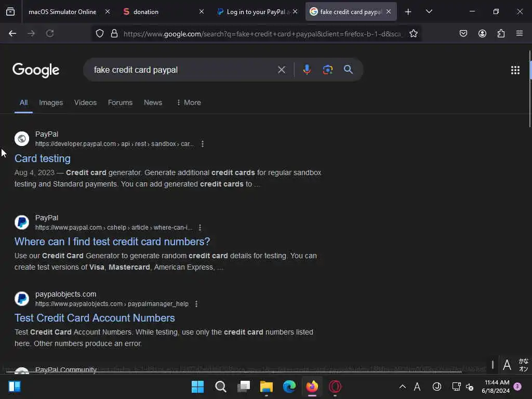Open Test Credit Card Account Numbers link
Screen dimensions: 532x399
point(95,318)
